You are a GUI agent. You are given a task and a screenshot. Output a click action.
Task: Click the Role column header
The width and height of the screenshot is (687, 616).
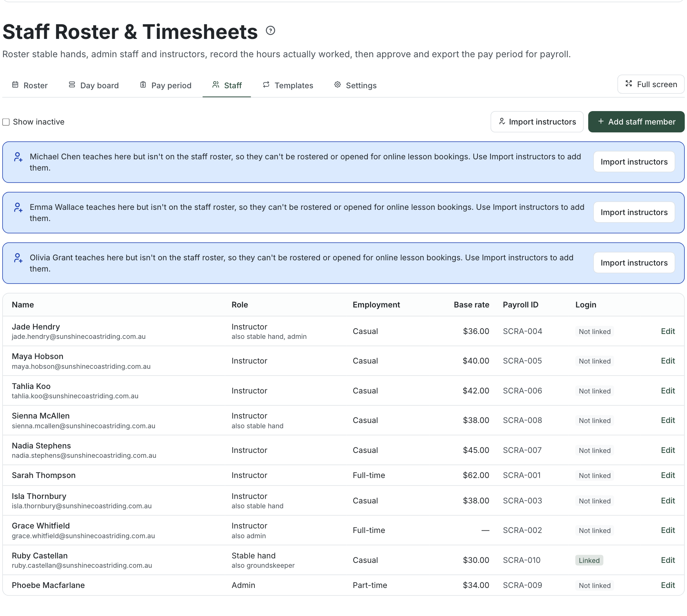point(240,305)
